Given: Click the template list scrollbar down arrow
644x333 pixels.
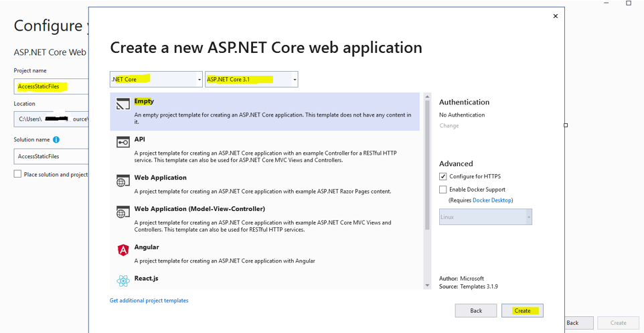Looking at the screenshot, I should (x=427, y=285).
